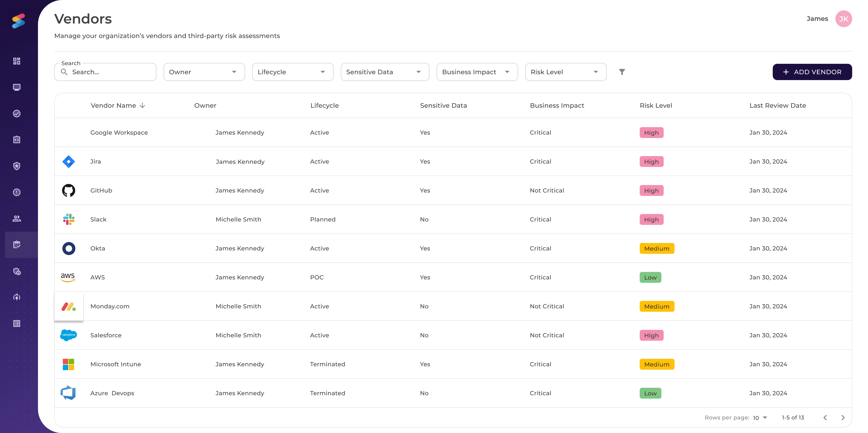This screenshot has width=868, height=433.
Task: Open the dashboard icon in sidebar
Action: pos(17,61)
